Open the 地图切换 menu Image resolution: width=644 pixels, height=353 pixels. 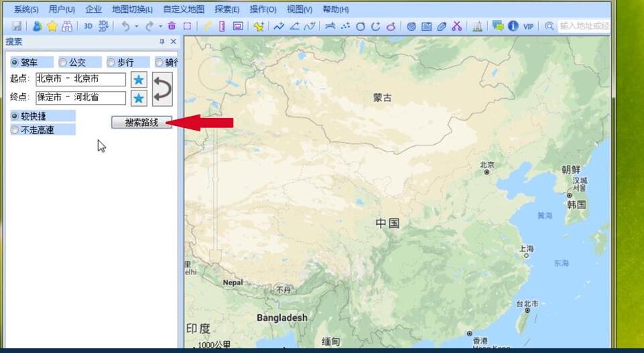tap(132, 9)
